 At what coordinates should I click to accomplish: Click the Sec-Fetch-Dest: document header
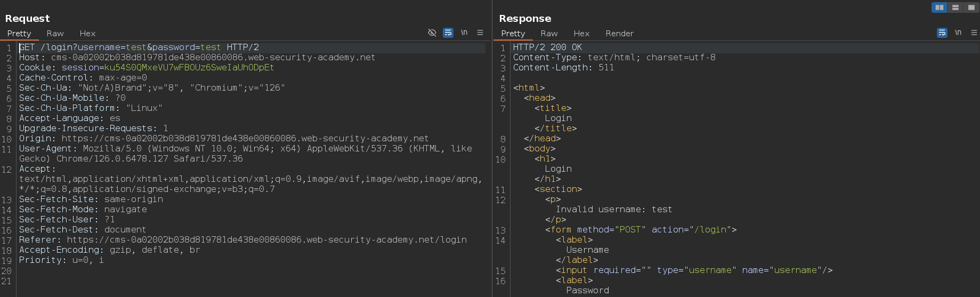click(83, 230)
